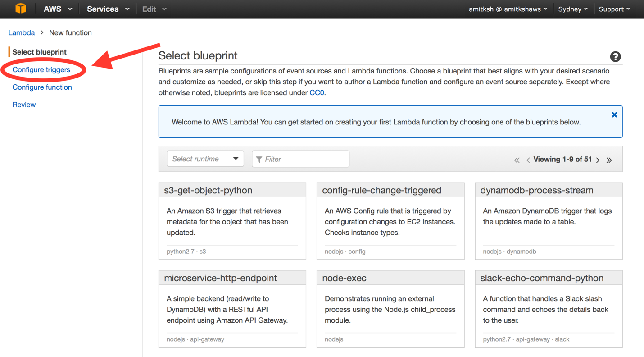644x357 pixels.
Task: Click the Filter blueprints input field
Action: pyautogui.click(x=300, y=159)
